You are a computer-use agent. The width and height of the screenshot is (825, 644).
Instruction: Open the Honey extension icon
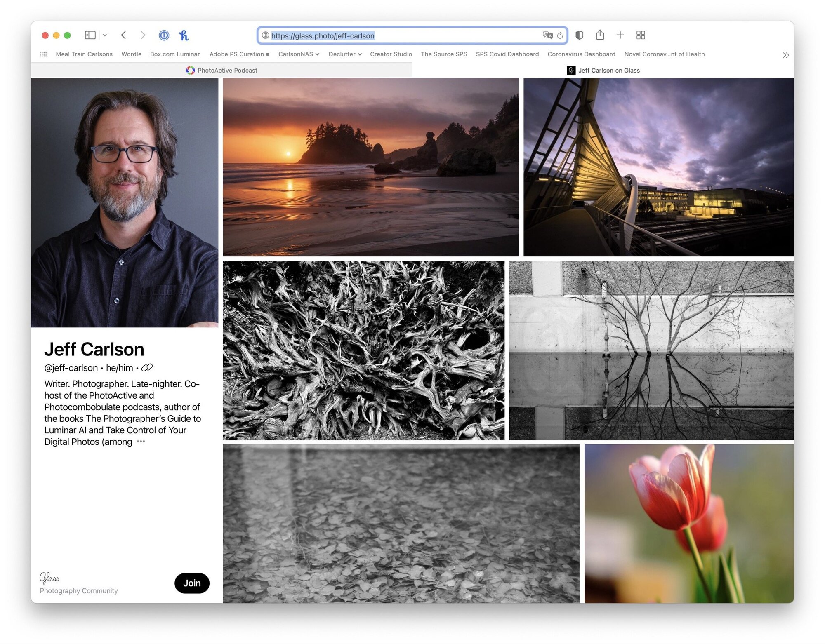pyautogui.click(x=184, y=35)
